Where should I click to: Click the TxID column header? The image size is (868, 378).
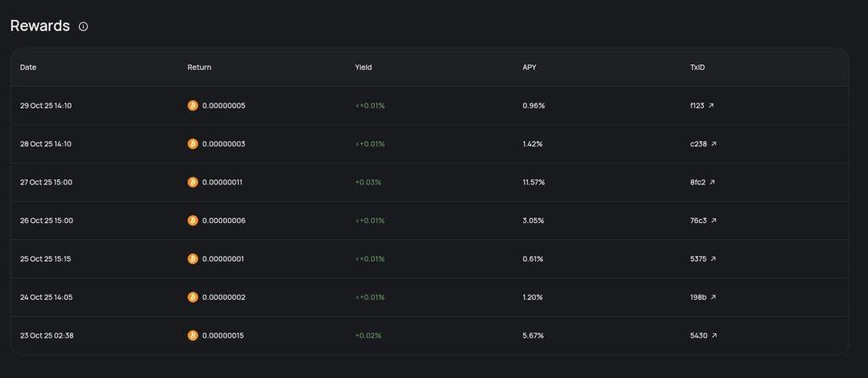point(697,67)
